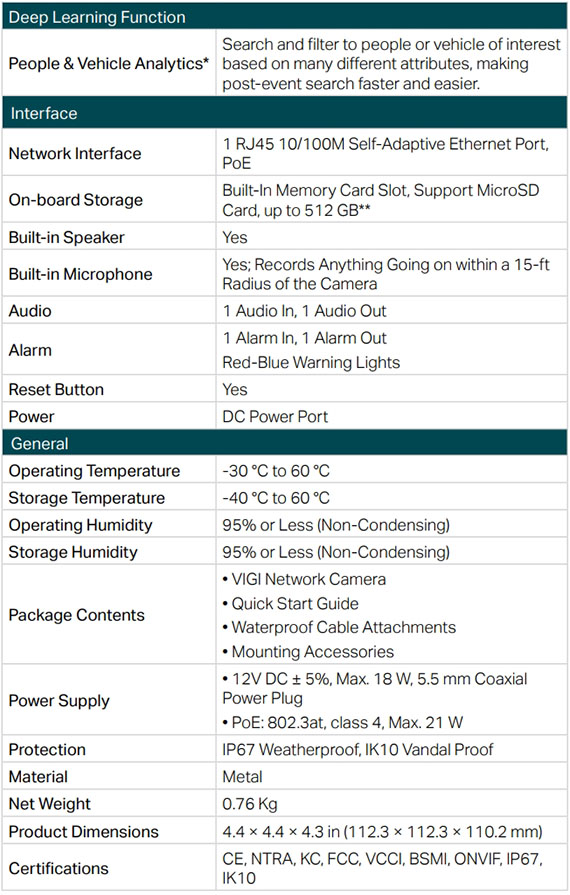Select the Net Weight 0.76 Kg value

point(250,804)
